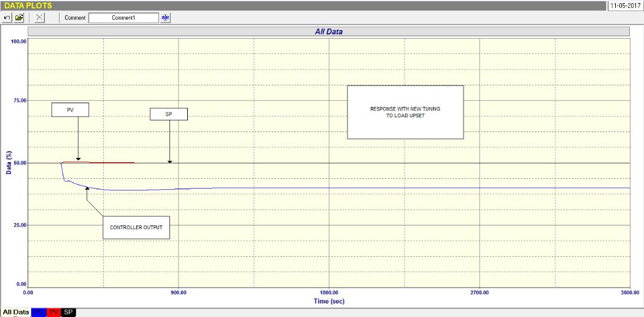The height and width of the screenshot is (317, 644).
Task: Click the greyed-out X delete icon
Action: click(39, 18)
